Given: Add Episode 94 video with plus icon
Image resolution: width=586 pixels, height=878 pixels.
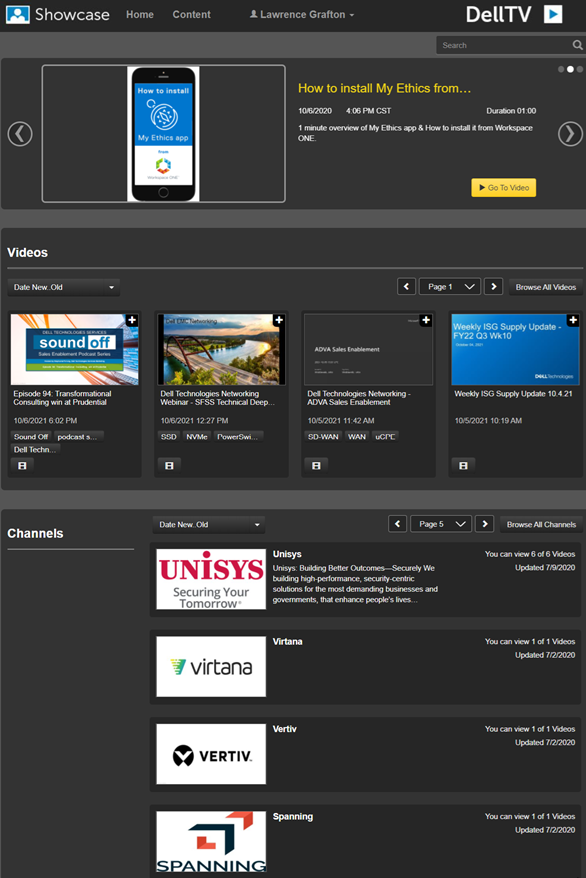Looking at the screenshot, I should pos(132,320).
